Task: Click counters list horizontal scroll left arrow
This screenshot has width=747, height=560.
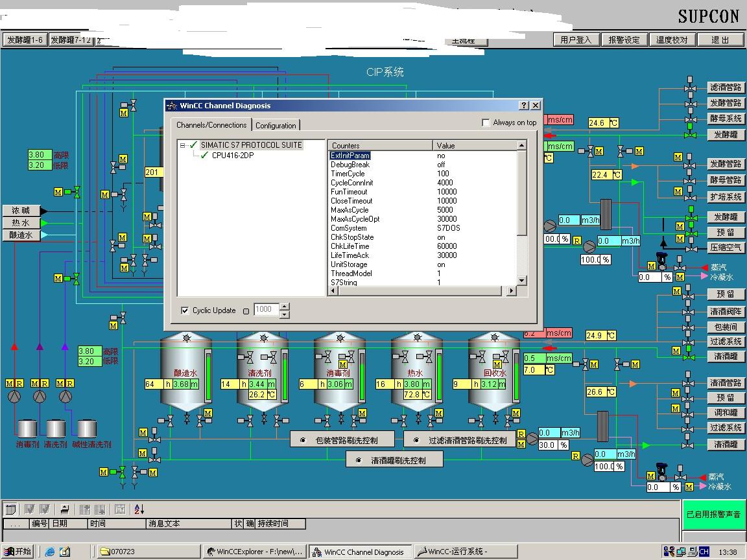Action: 333,290
